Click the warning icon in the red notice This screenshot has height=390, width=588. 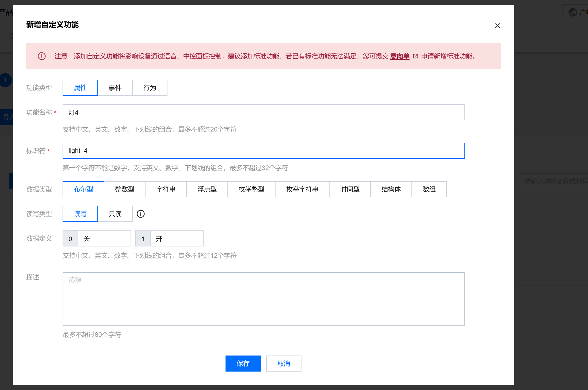coord(42,56)
